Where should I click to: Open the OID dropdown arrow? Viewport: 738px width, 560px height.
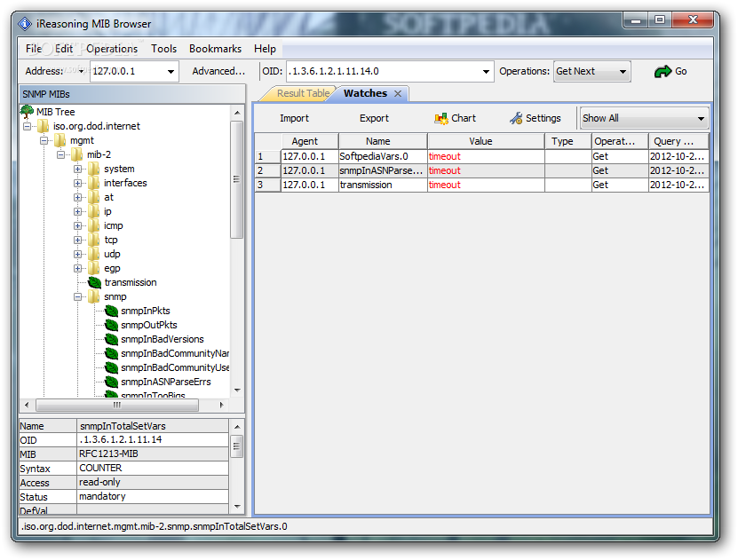click(486, 72)
